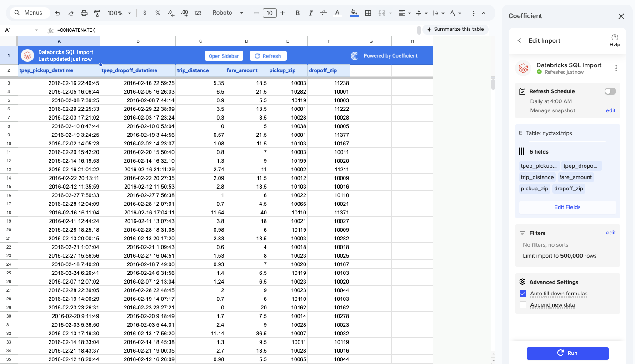Open the cell name box dropdown
The width and height of the screenshot is (635, 364).
point(36,30)
